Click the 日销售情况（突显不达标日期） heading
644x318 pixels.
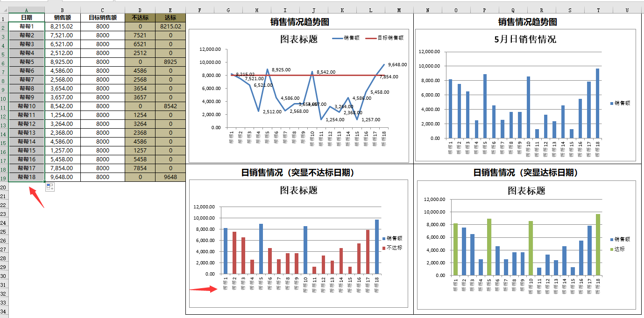coord(298,173)
